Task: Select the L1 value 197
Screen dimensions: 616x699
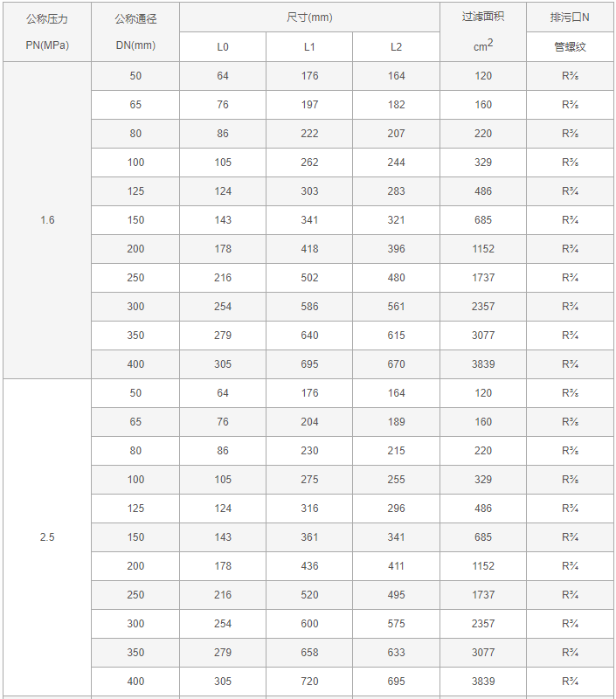Action: 309,105
